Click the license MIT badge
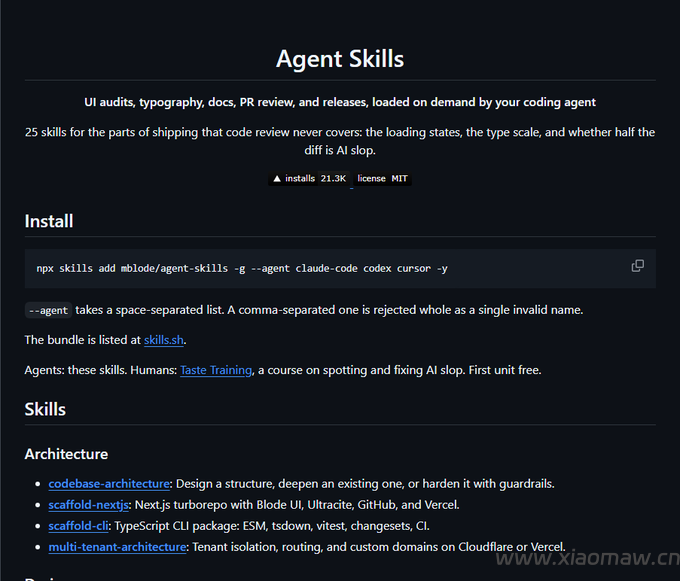 coord(382,179)
